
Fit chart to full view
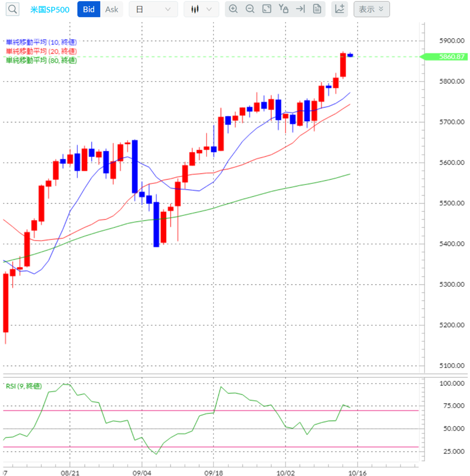coord(267,9)
